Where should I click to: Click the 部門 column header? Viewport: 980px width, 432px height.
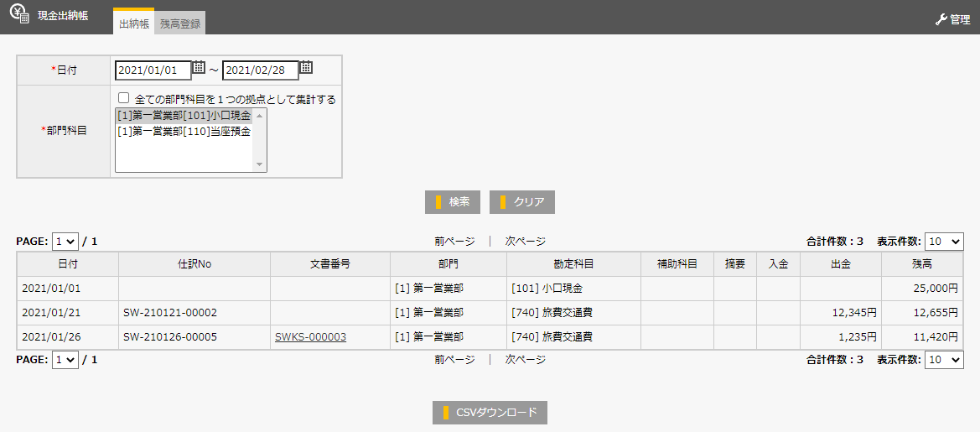(449, 264)
